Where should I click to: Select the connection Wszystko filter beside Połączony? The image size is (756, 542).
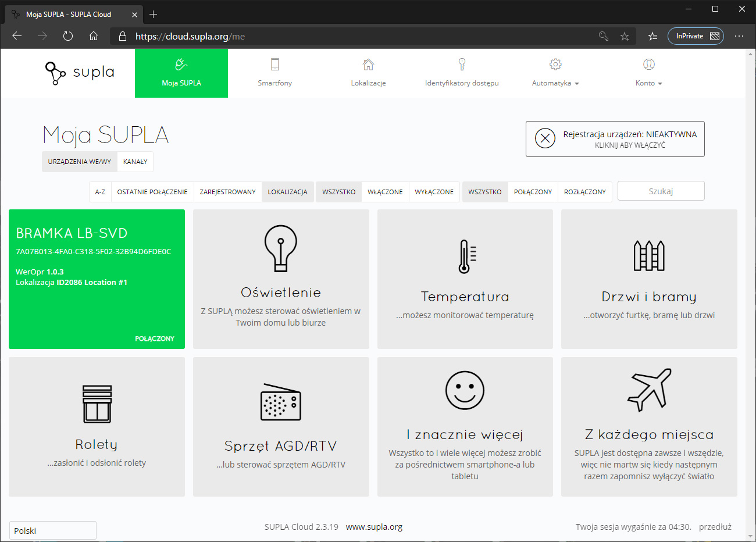[x=485, y=192]
